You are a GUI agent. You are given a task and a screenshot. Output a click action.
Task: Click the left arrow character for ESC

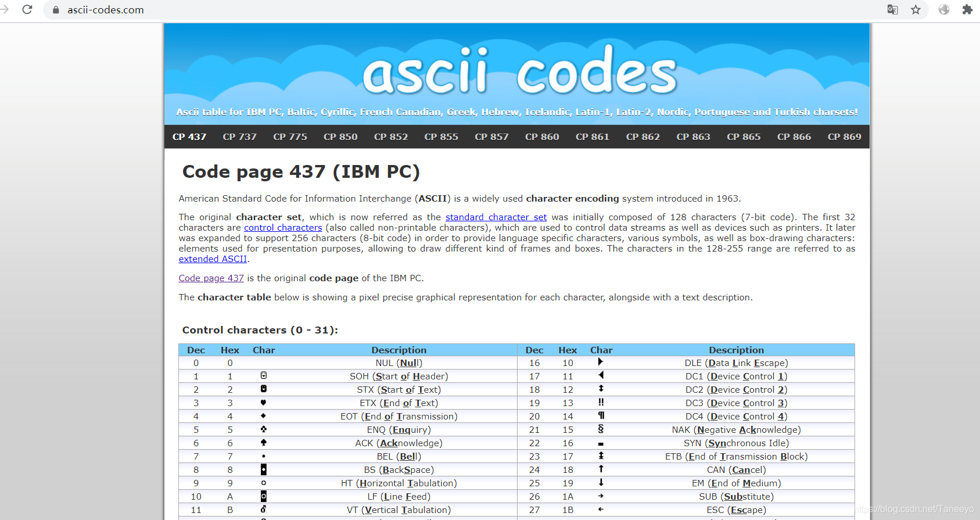tap(601, 509)
